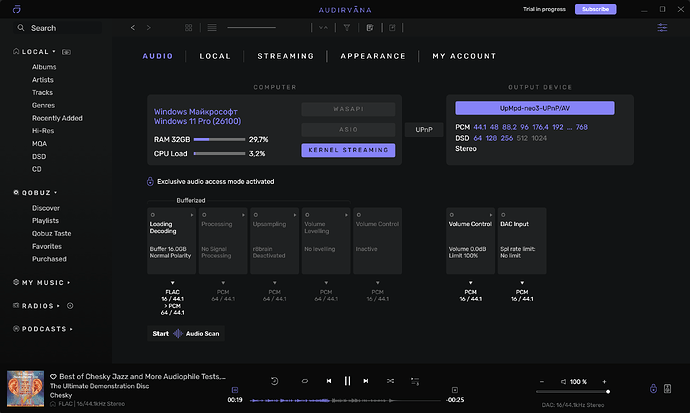Pause playback

[x=347, y=381]
